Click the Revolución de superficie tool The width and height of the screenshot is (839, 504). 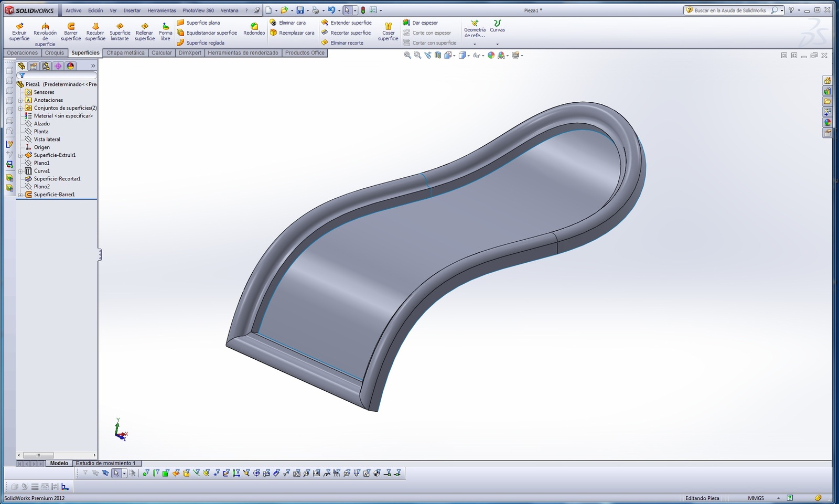coord(45,34)
